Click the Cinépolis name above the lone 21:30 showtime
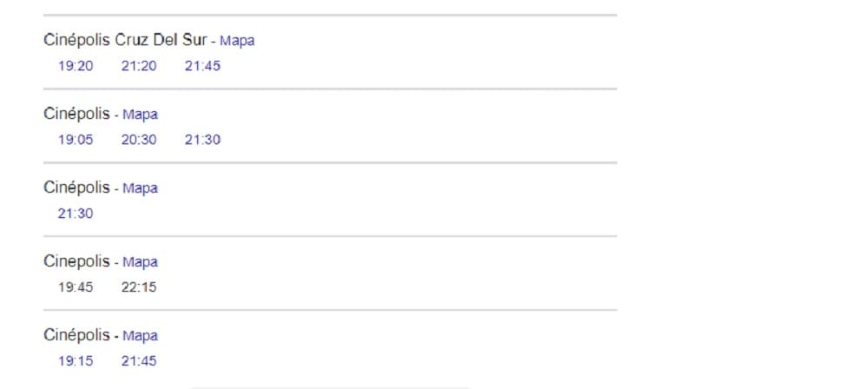The height and width of the screenshot is (389, 868). tap(76, 188)
